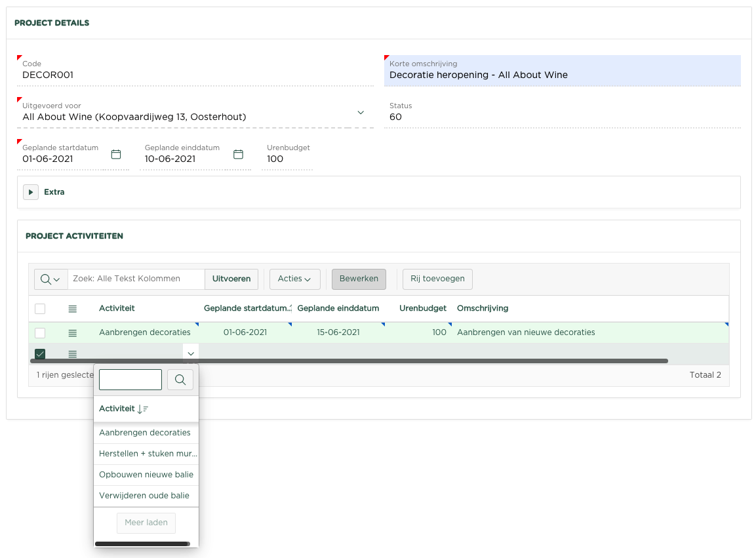756x558 pixels.
Task: Check the Aanbrengen decoraties row checkbox
Action: (x=40, y=333)
